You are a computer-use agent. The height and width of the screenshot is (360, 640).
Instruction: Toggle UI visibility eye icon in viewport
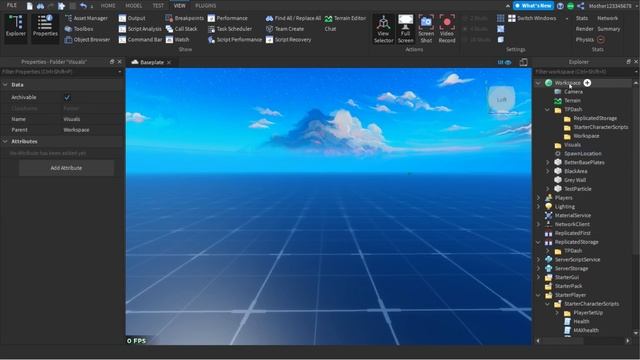click(x=504, y=62)
